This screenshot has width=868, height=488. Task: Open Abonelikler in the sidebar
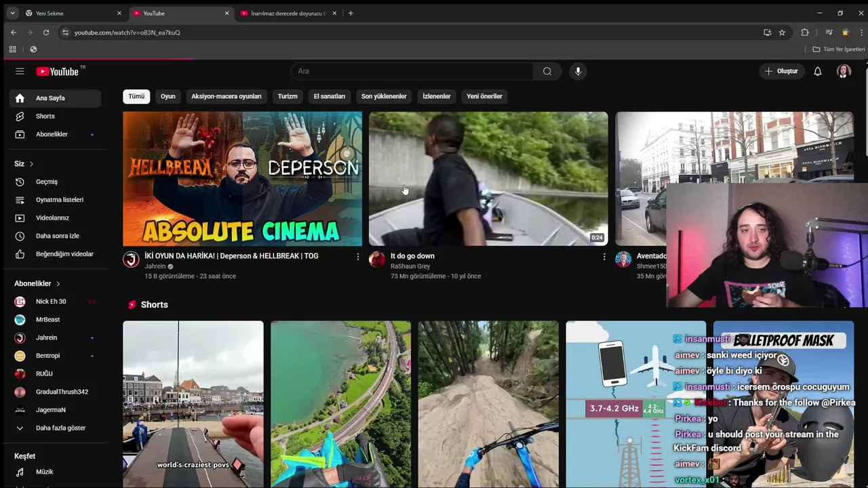pos(55,134)
